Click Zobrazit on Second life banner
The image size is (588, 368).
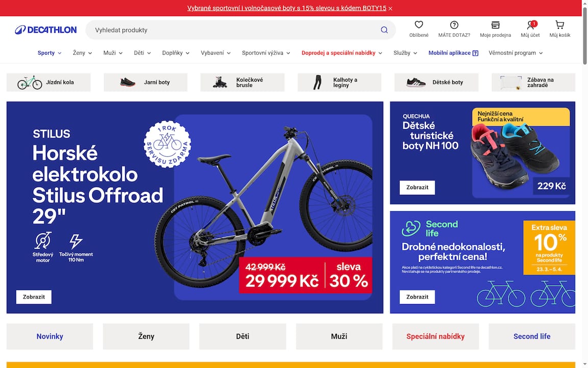pyautogui.click(x=417, y=297)
